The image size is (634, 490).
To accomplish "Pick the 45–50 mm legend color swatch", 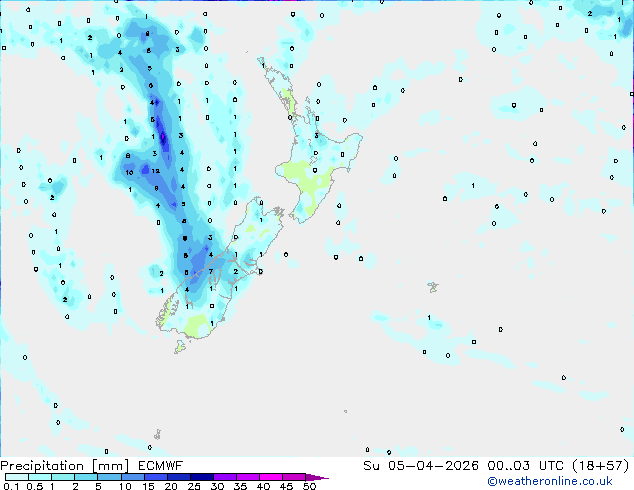I will [294, 477].
